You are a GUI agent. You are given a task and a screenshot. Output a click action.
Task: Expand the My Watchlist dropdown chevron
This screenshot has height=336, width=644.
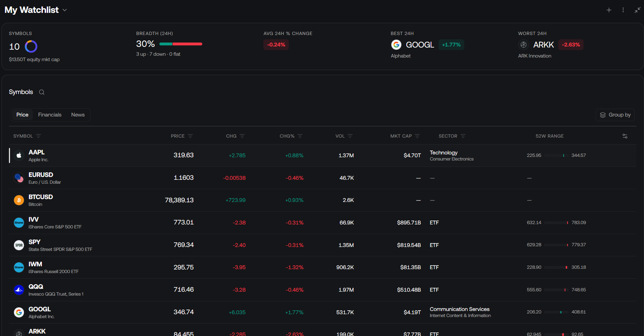[x=65, y=10]
